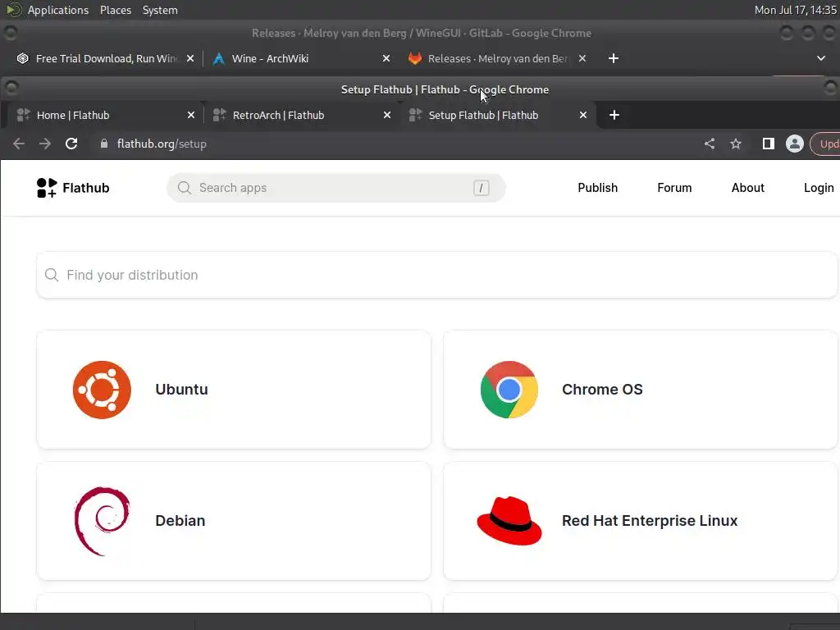Screen dimensions: 840x630
Task: Go forward with the browser forward arrow
Action: [45, 144]
